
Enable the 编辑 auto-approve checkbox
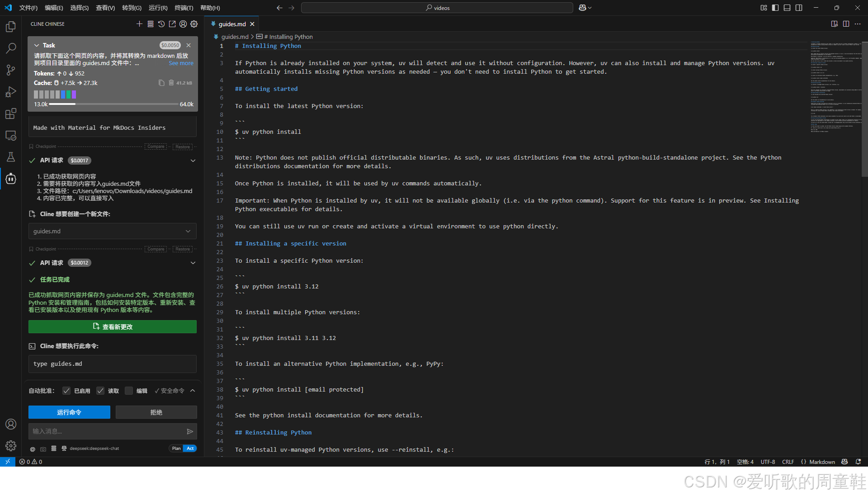point(129,391)
